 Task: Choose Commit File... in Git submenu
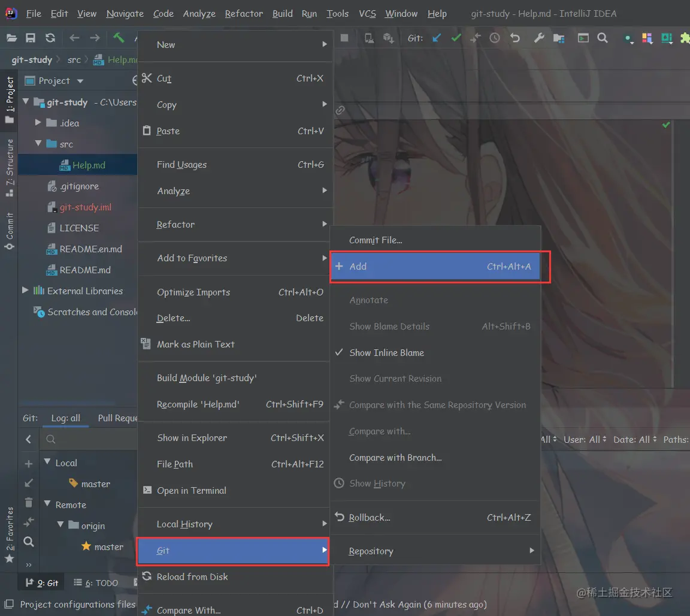(435, 240)
